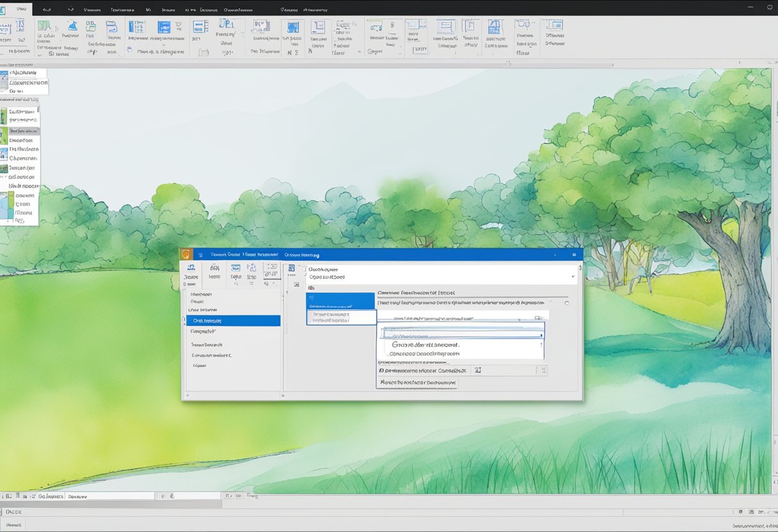778x532 pixels.
Task: Click the blue flask icon in the ribbon
Action: [72, 27]
